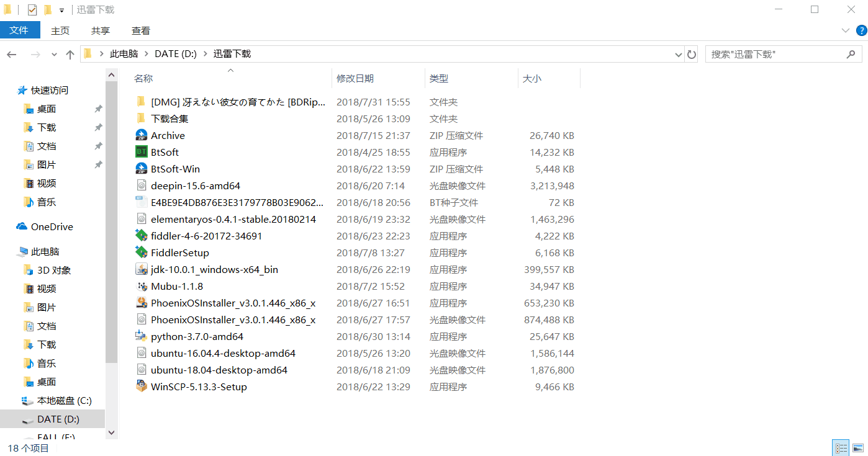Select the elementaryos disc image icon

pos(141,219)
